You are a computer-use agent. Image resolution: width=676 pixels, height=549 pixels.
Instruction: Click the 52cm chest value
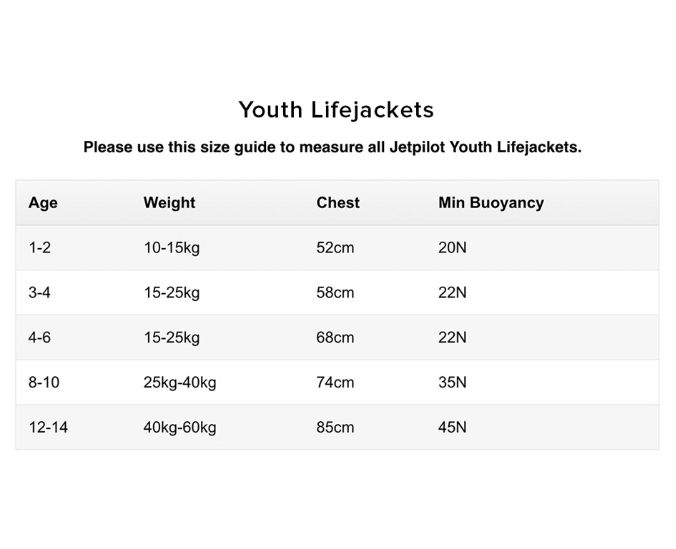pyautogui.click(x=335, y=248)
